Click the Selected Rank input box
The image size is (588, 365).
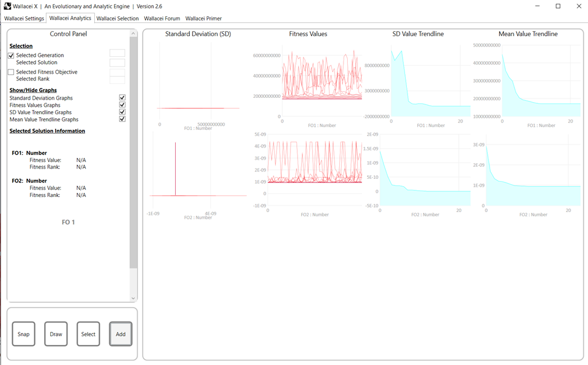[x=117, y=80]
